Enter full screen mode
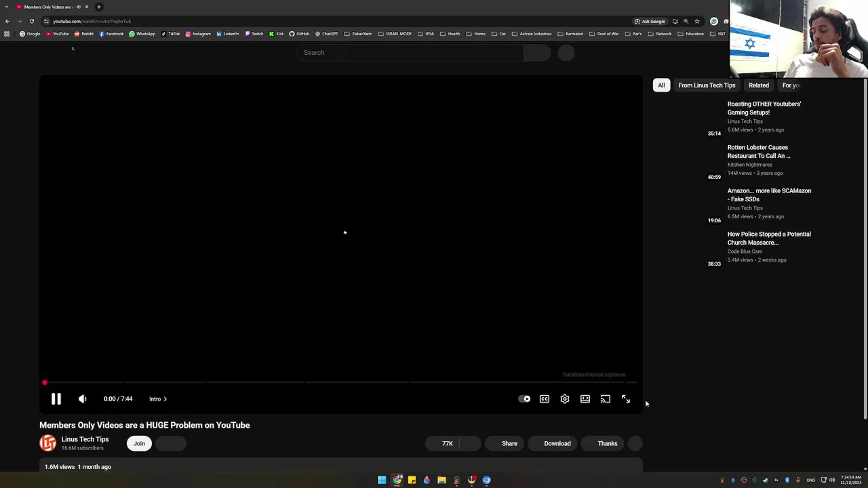 coord(626,399)
